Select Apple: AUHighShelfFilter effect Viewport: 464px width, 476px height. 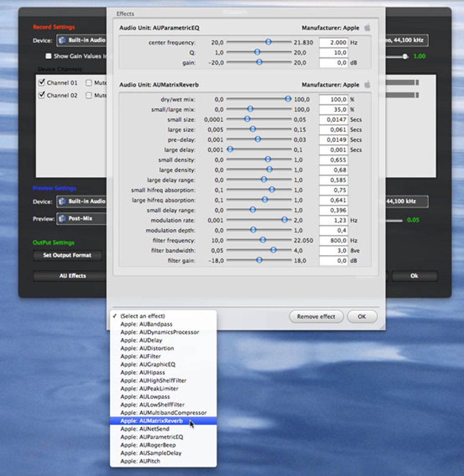click(x=163, y=380)
